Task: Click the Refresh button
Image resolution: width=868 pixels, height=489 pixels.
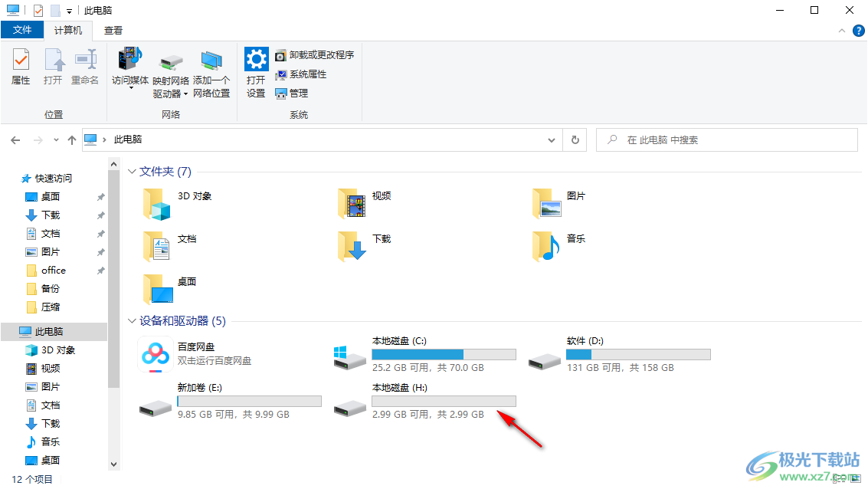Action: [x=575, y=140]
